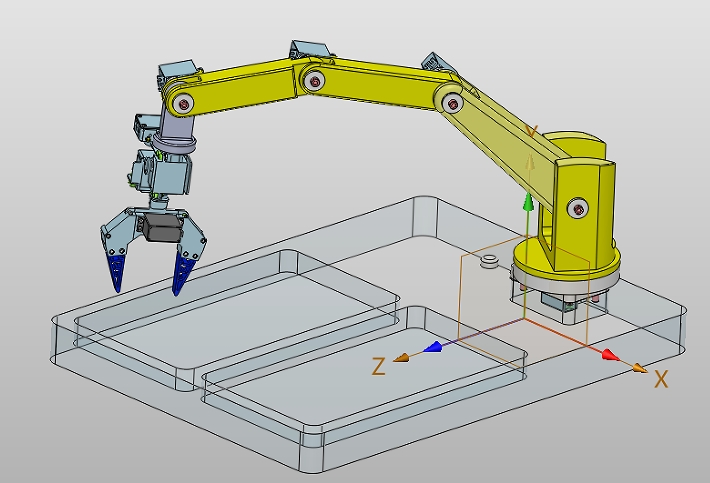
Task: Select the red X-axis arrow handle
Action: [x=610, y=355]
